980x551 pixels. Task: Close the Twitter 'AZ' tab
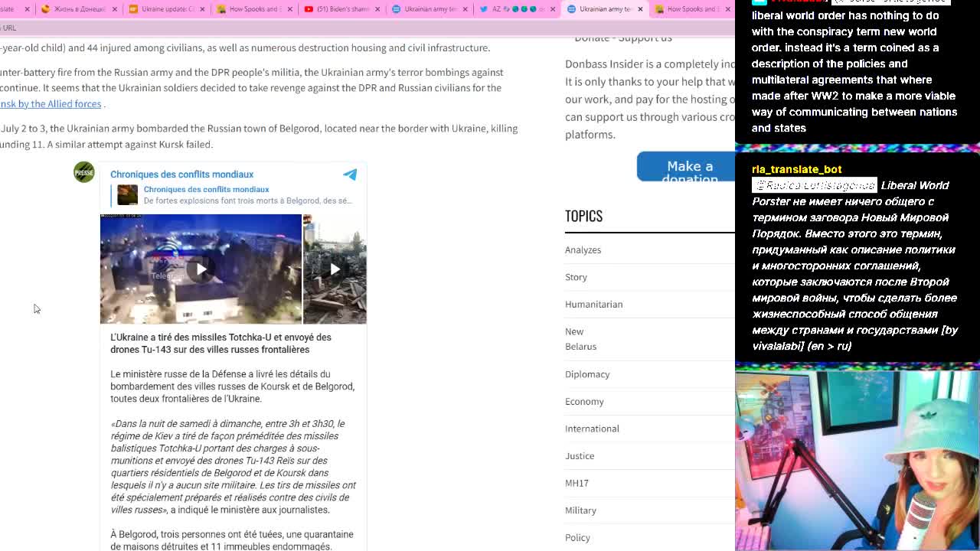pos(553,9)
